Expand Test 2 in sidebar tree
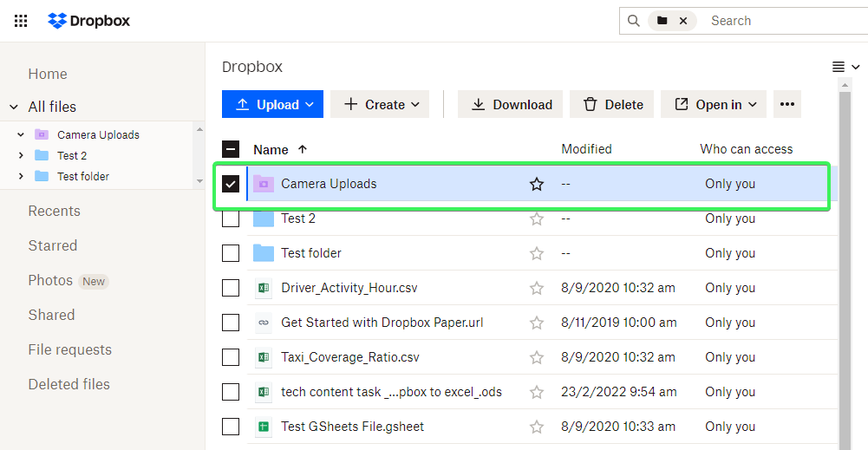This screenshot has height=450, width=868. [21, 155]
